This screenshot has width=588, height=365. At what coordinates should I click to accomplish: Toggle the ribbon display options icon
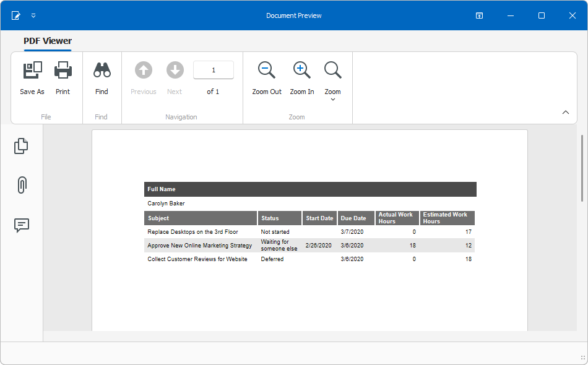point(479,15)
